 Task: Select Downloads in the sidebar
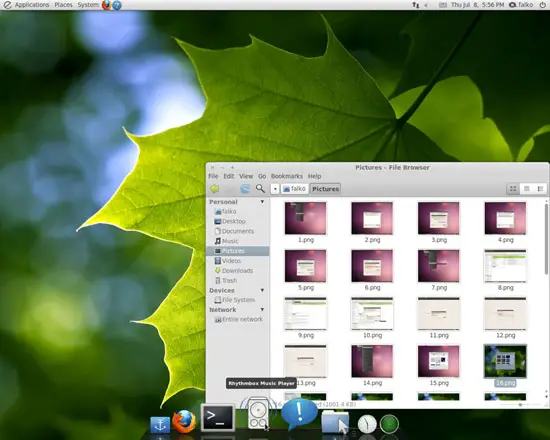point(237,271)
